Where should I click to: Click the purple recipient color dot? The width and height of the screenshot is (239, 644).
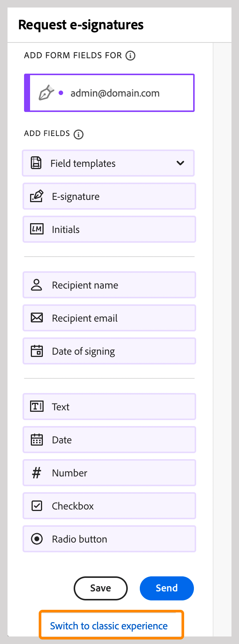(61, 93)
